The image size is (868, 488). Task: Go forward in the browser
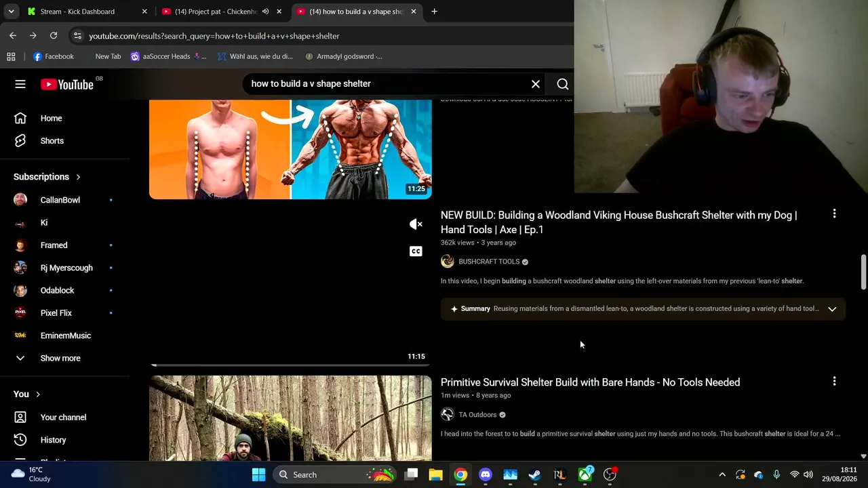[x=33, y=35]
